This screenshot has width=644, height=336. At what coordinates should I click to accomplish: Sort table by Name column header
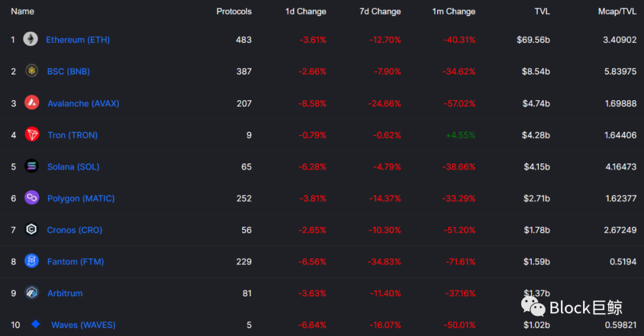23,11
